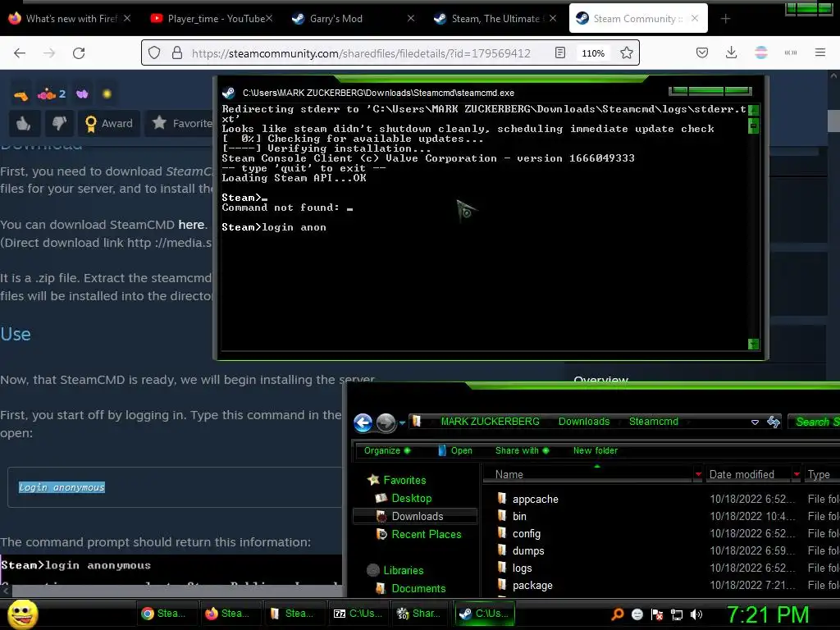Toggle reader view in the address bar

559,52
